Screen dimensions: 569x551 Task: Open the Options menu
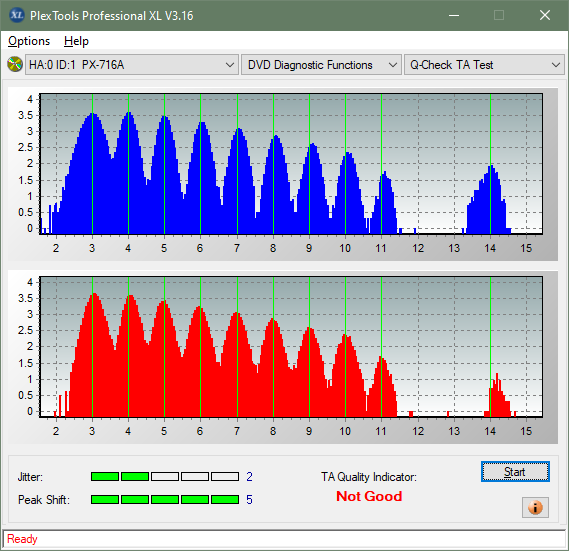[29, 41]
